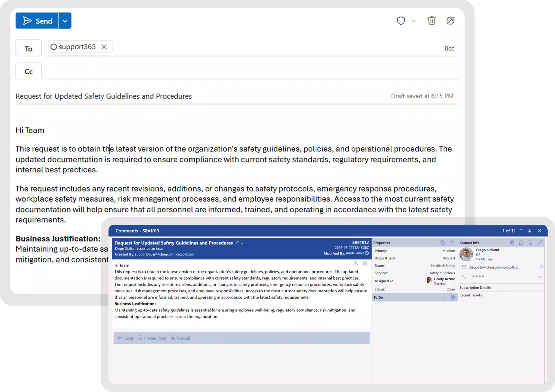Click the 'Hi Team' greeting in email body
This screenshot has width=555, height=392.
click(x=30, y=130)
